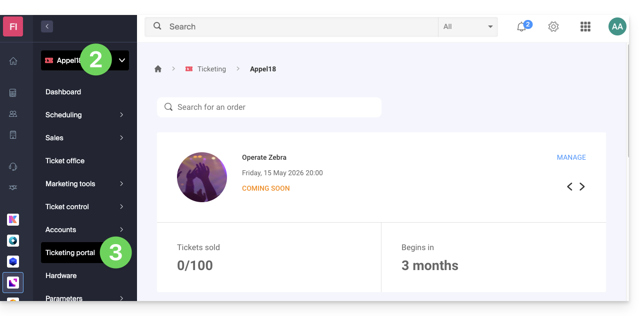Screen dimensions: 644x316
Task: Open the apps grid launcher
Action: 585,27
